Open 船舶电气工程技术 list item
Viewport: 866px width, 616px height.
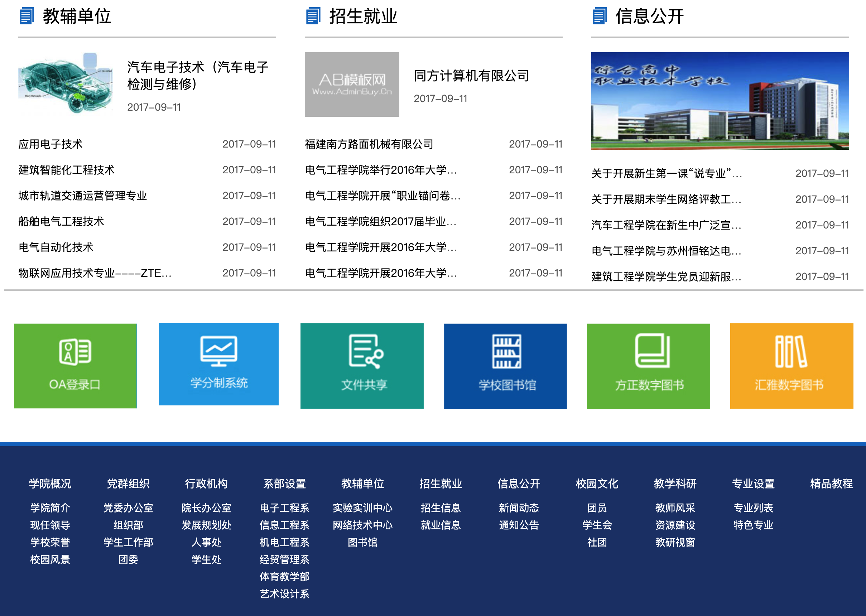click(61, 222)
